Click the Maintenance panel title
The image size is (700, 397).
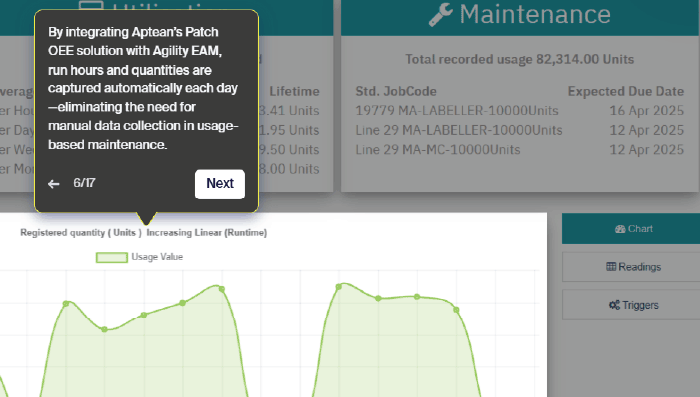click(535, 14)
